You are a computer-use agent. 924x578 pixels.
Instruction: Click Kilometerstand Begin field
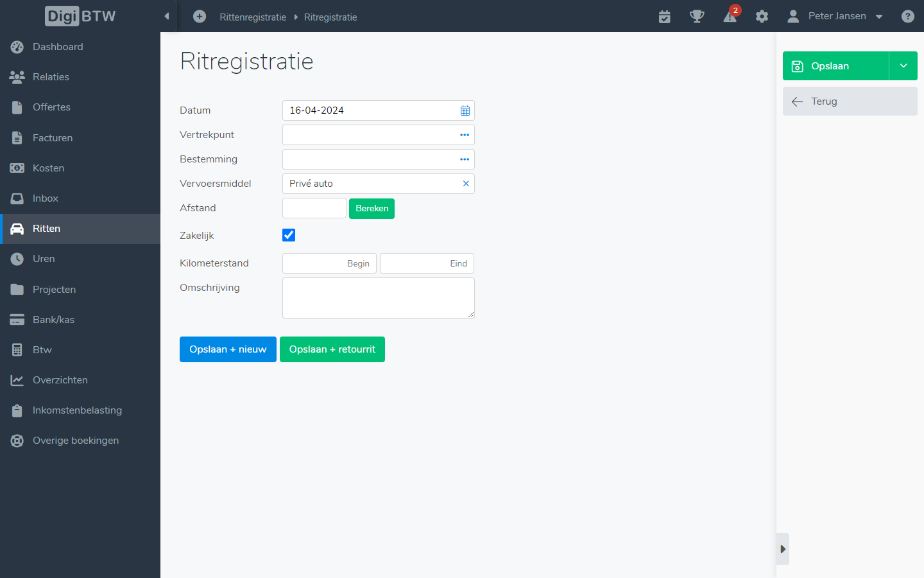tap(329, 263)
